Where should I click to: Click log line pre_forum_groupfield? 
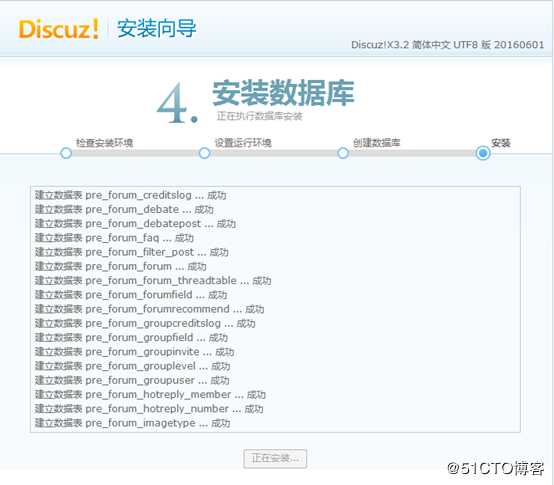[x=131, y=337]
